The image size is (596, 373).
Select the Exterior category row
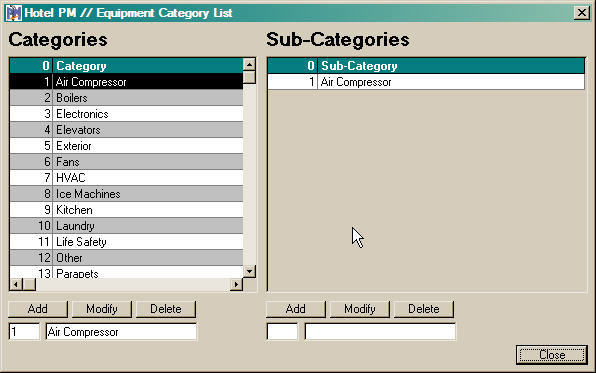click(126, 146)
